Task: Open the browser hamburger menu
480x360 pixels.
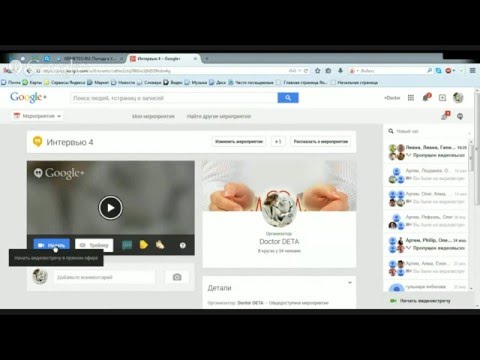Action: point(472,70)
